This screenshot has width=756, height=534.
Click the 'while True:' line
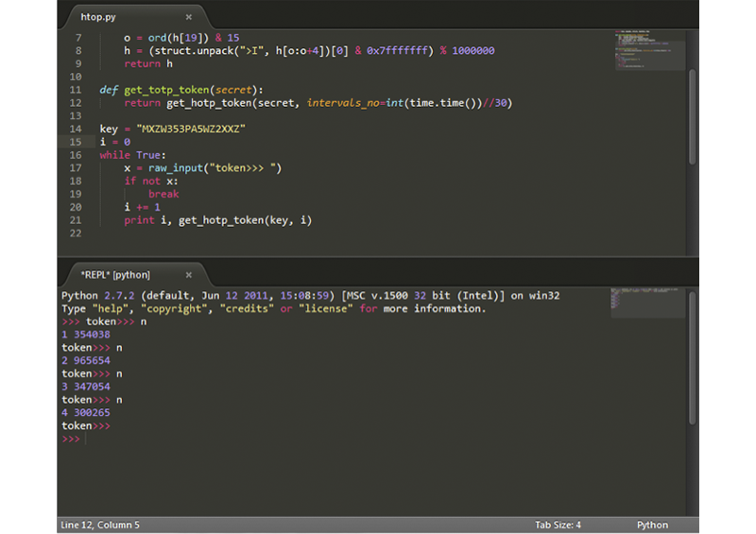pos(132,155)
